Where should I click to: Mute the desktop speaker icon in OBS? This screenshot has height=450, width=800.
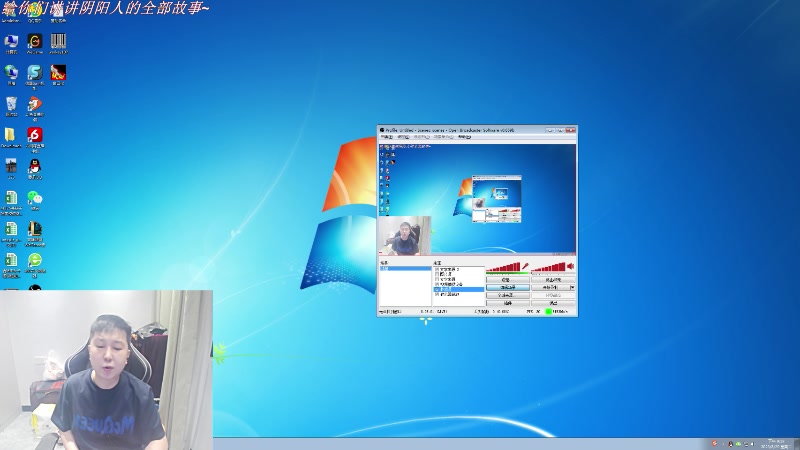[570, 266]
